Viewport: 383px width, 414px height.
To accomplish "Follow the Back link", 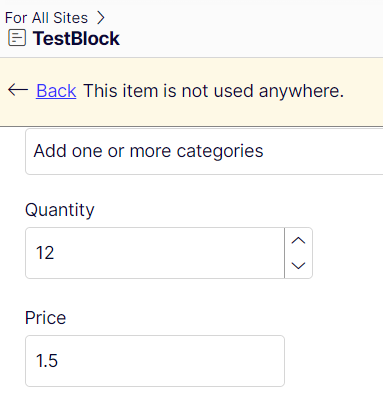I will click(56, 91).
